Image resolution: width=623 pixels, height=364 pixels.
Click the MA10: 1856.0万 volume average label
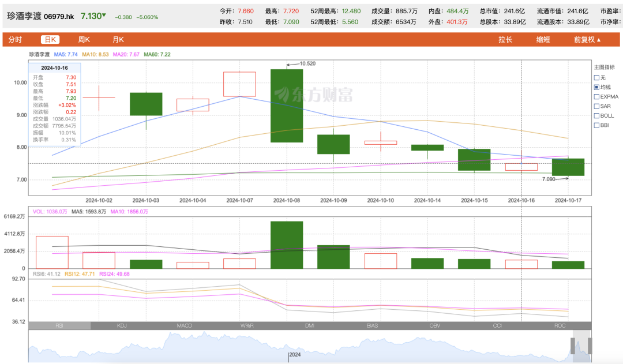tap(129, 211)
